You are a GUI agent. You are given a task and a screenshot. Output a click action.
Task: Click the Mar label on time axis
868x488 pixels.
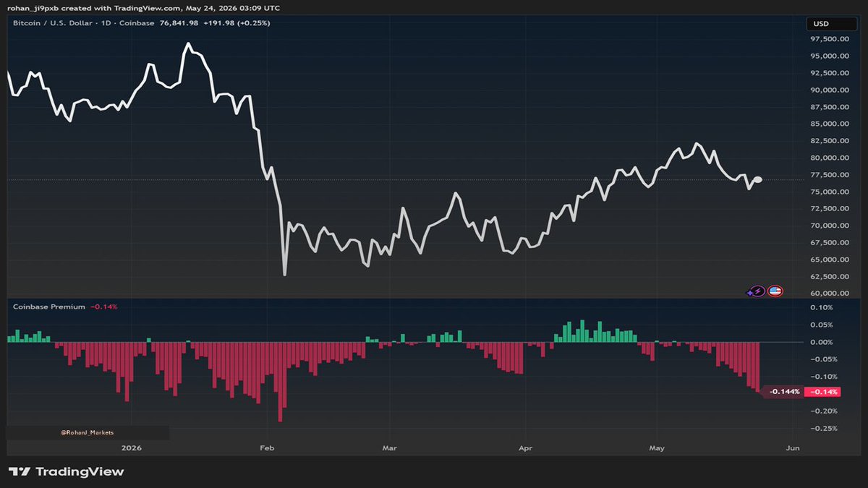pyautogui.click(x=390, y=448)
